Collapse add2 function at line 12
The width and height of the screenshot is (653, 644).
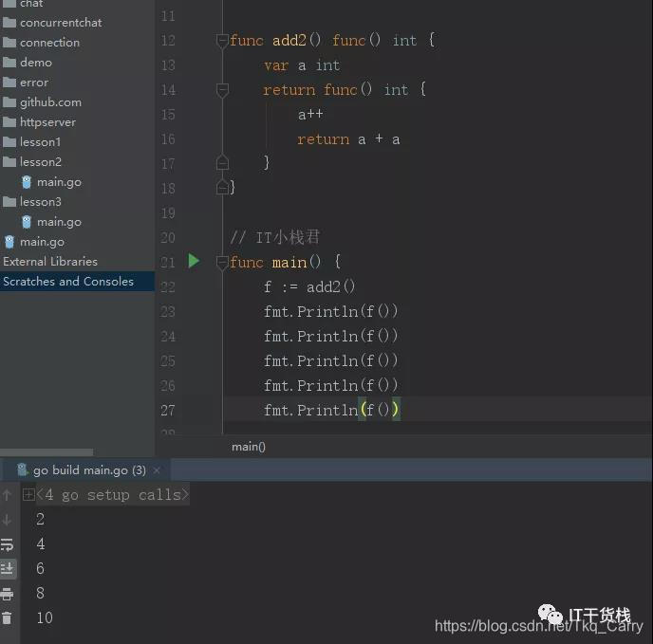[222, 41]
